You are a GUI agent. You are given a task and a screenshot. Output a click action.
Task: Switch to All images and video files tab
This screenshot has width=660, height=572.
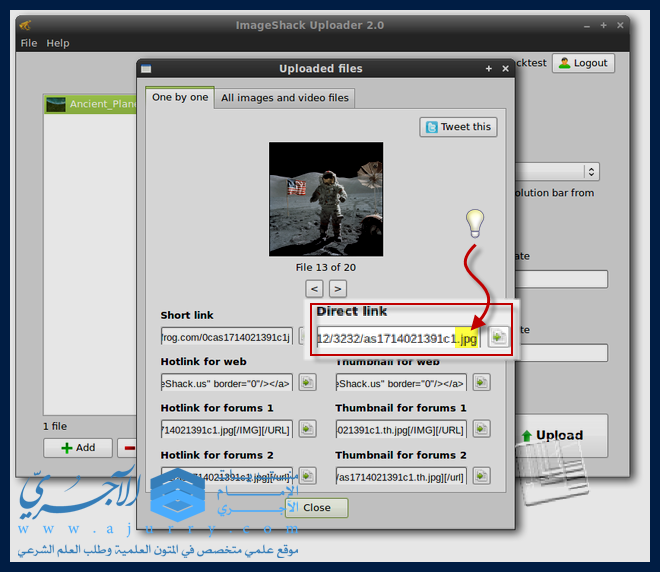click(x=285, y=98)
